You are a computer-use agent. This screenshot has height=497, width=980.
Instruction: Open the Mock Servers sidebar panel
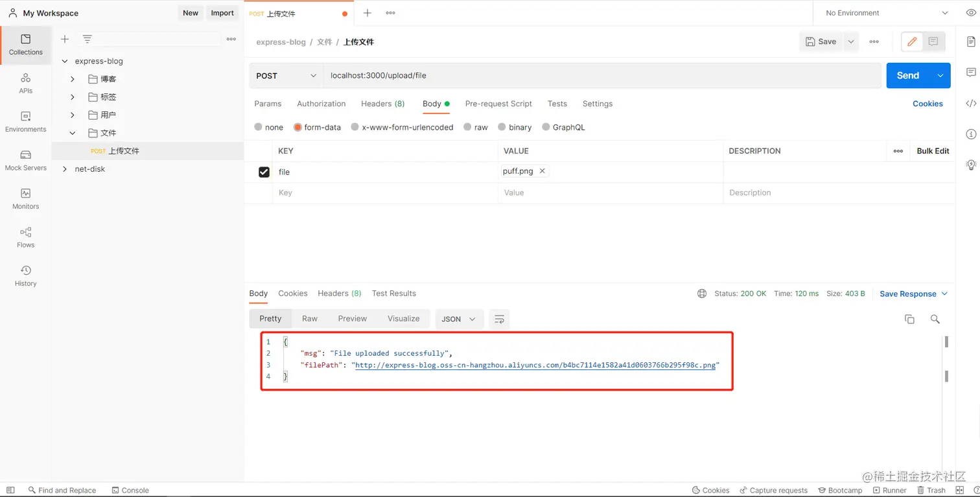coord(25,161)
